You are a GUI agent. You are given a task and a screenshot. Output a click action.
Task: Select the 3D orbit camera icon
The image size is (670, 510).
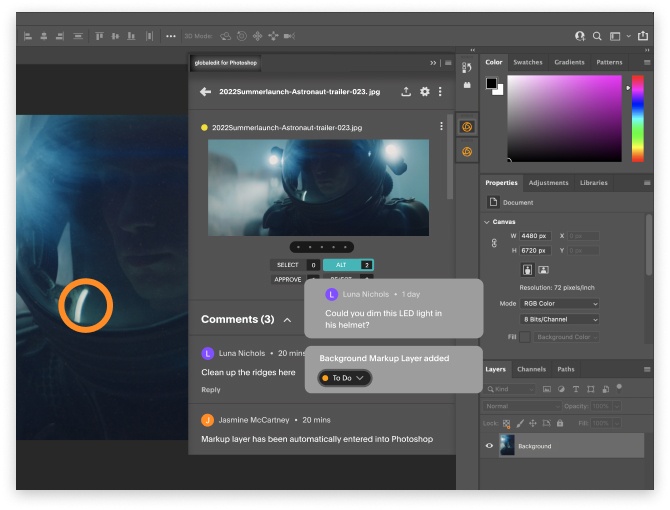pyautogui.click(x=225, y=36)
